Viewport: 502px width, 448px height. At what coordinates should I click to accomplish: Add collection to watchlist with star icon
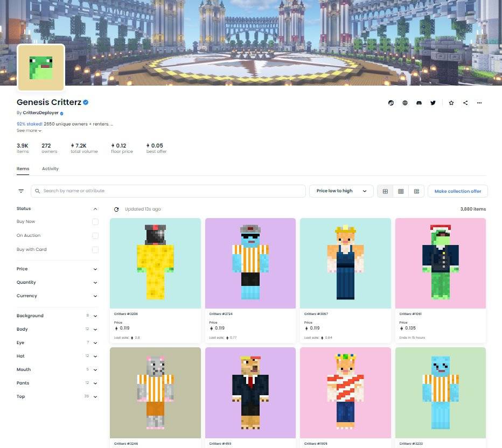click(451, 103)
